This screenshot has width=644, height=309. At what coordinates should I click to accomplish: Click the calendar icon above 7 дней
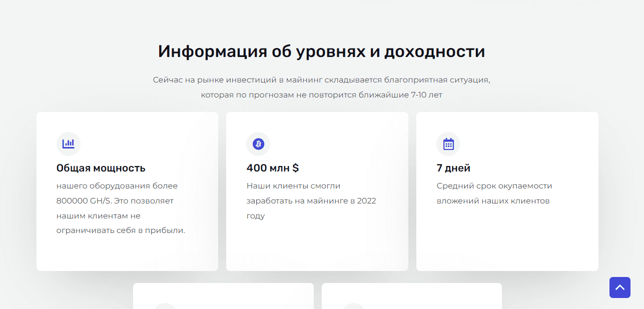(x=448, y=144)
